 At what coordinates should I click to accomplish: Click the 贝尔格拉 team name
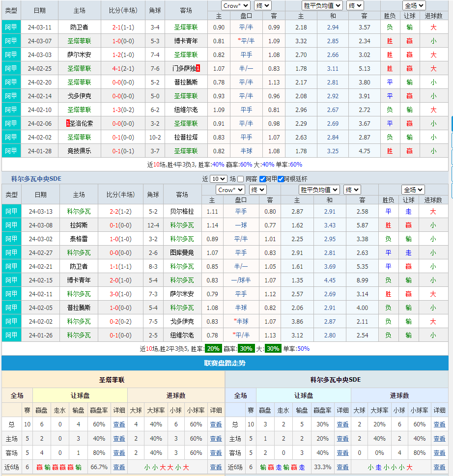click(182, 212)
